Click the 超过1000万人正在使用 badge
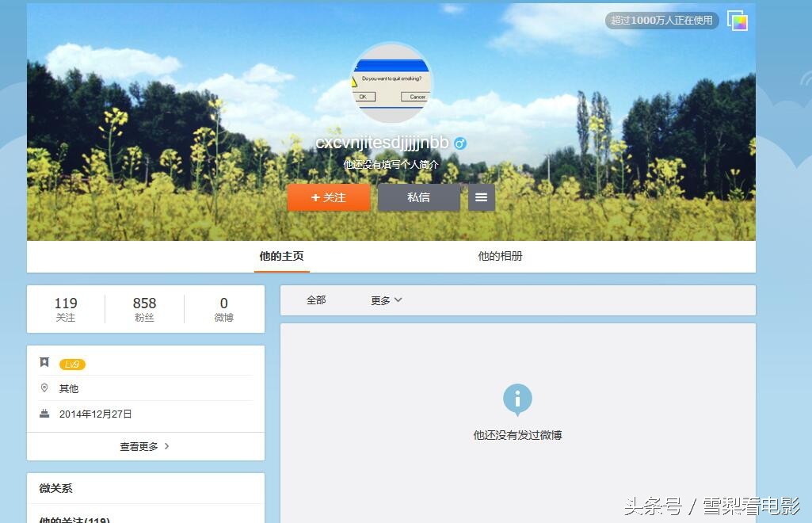The height and width of the screenshot is (523, 812). [x=661, y=21]
